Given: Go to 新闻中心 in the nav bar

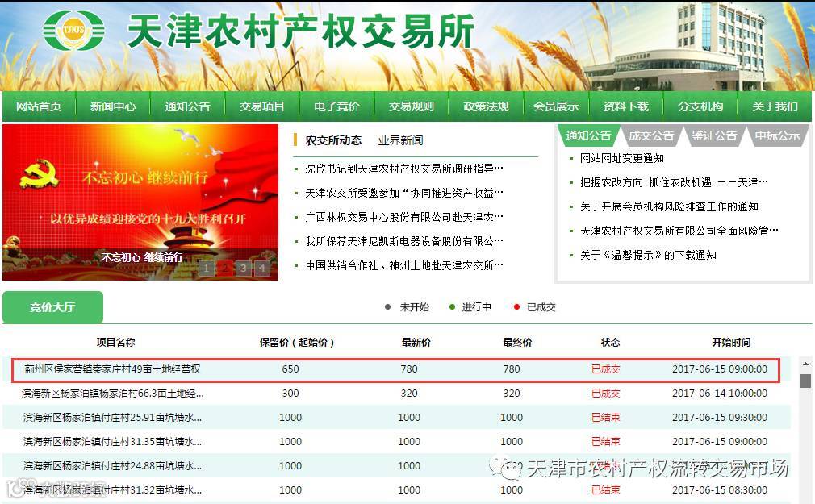Looking at the screenshot, I should pos(113,106).
